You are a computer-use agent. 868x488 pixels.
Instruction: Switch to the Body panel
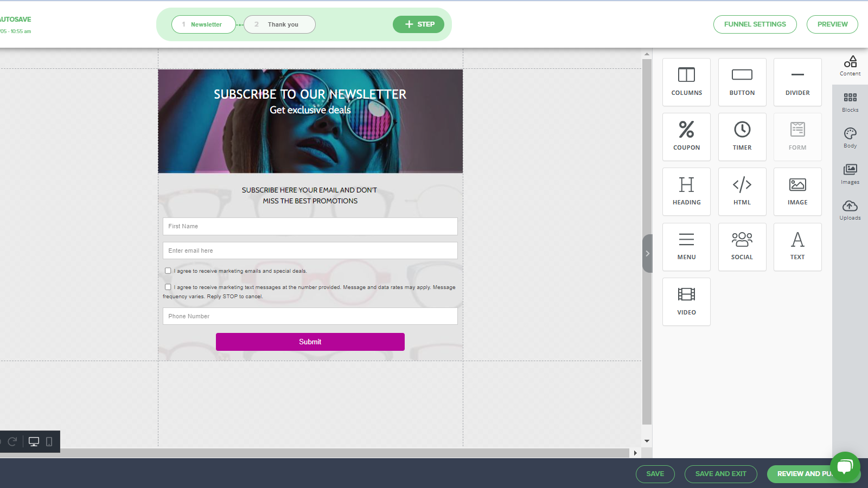(849, 137)
